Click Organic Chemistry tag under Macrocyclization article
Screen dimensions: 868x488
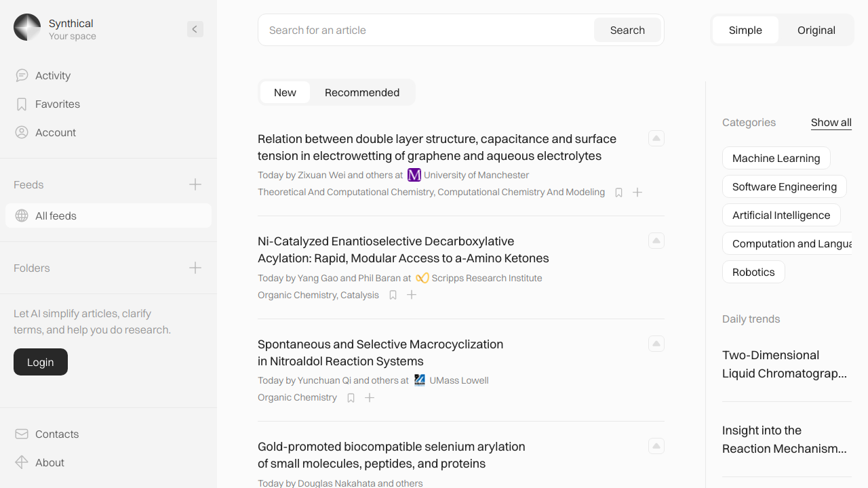coord(297,398)
